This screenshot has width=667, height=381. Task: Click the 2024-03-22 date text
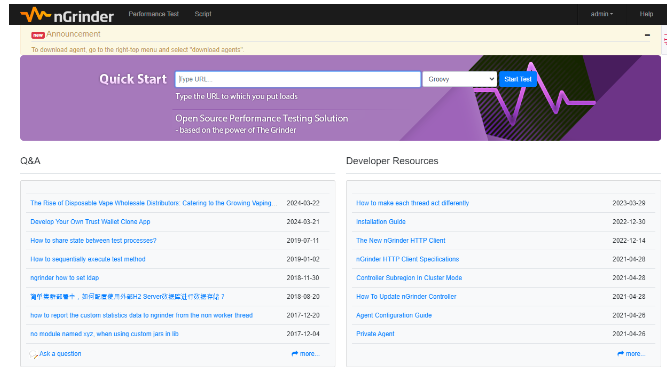(303, 203)
